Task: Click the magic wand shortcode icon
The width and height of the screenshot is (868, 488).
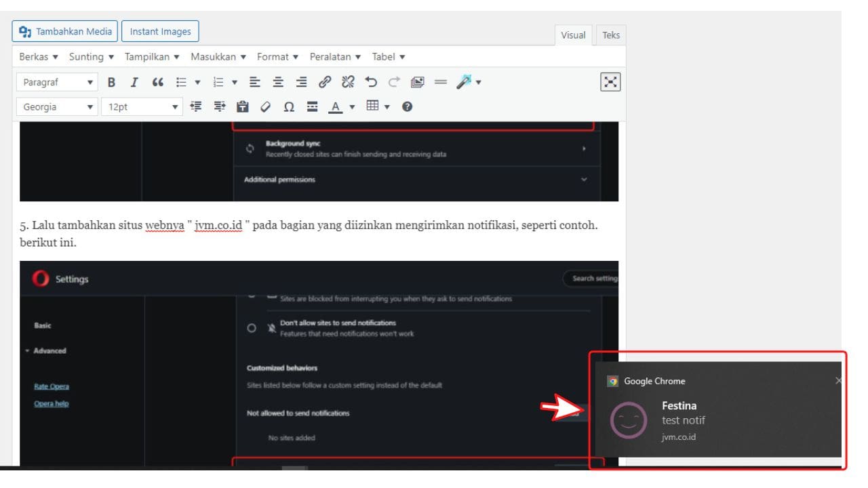Action: [x=464, y=82]
